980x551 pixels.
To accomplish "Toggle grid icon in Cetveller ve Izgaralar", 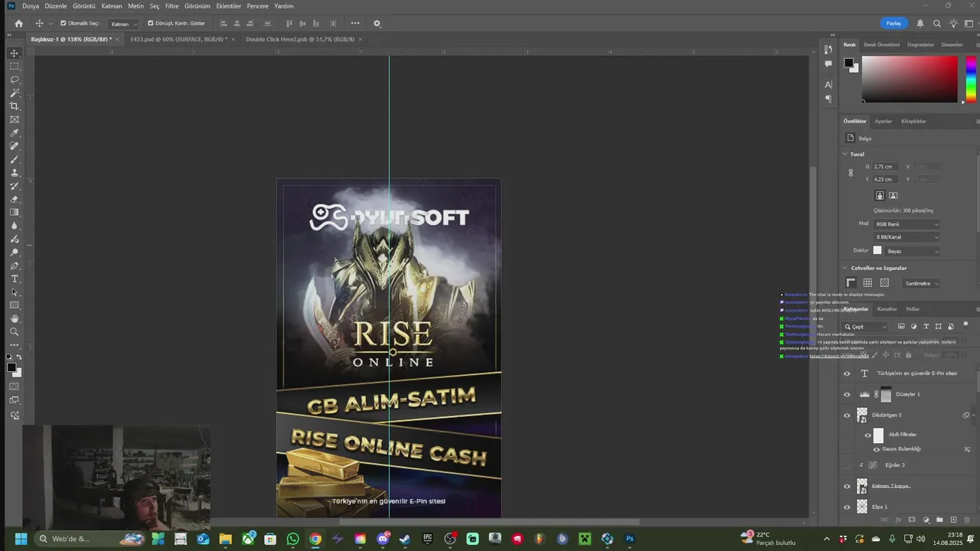I will pyautogui.click(x=867, y=283).
